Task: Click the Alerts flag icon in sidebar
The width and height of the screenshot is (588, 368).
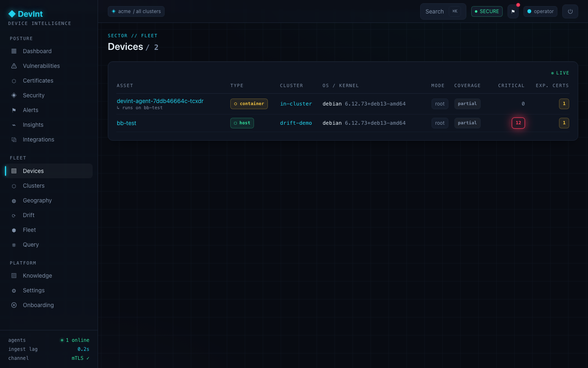Action: click(x=14, y=110)
